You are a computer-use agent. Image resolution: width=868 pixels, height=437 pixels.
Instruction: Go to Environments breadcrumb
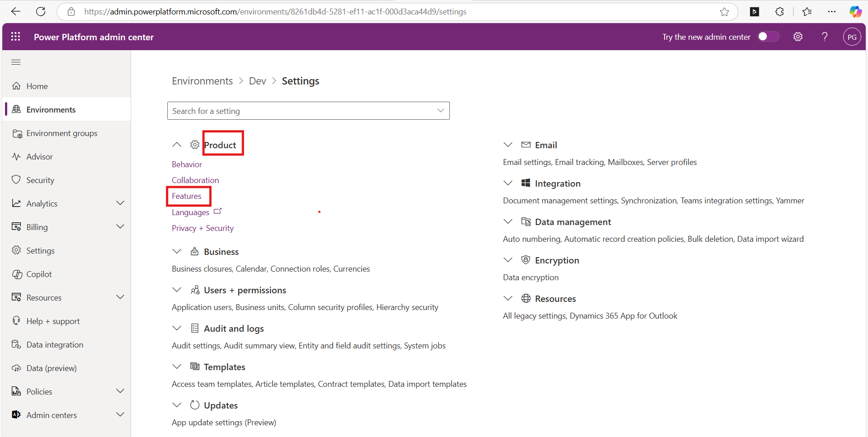(x=202, y=81)
